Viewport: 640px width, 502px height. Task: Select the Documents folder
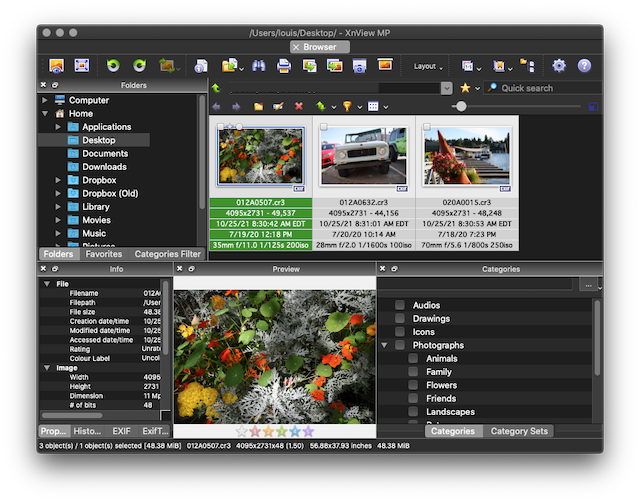point(105,153)
